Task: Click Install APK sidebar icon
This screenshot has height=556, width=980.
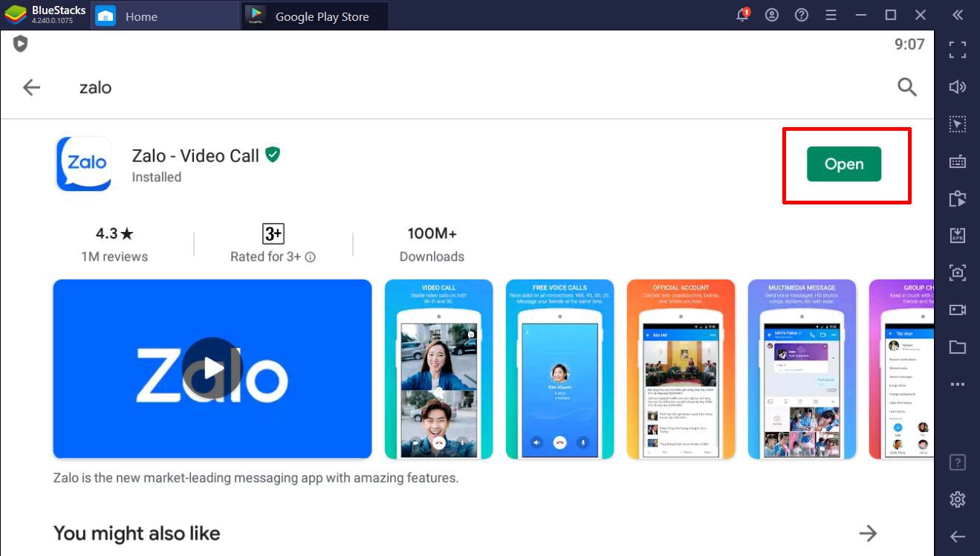Action: pos(958,236)
